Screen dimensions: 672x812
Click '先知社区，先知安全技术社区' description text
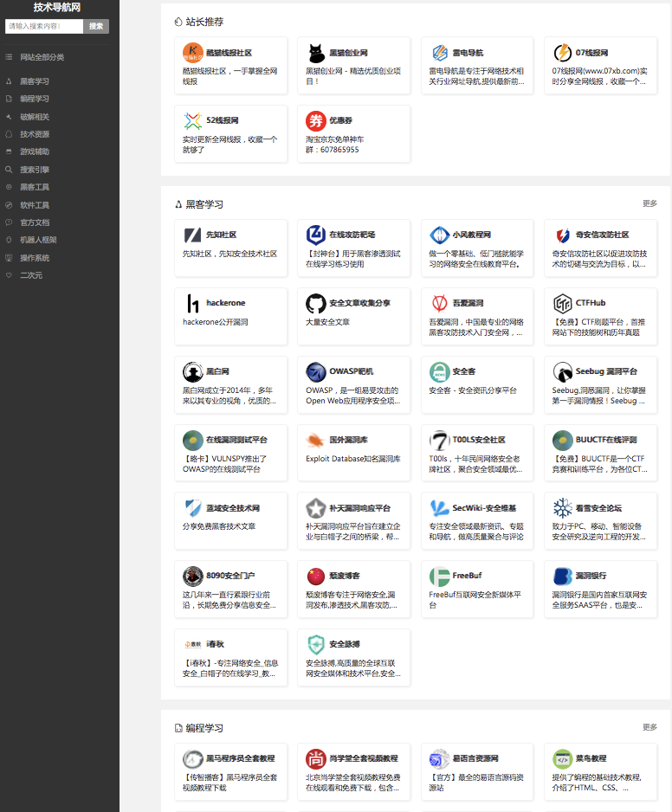229,254
